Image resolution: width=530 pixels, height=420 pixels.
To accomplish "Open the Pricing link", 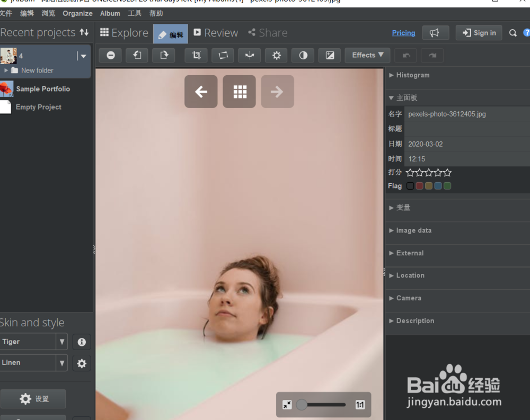I will [x=403, y=33].
